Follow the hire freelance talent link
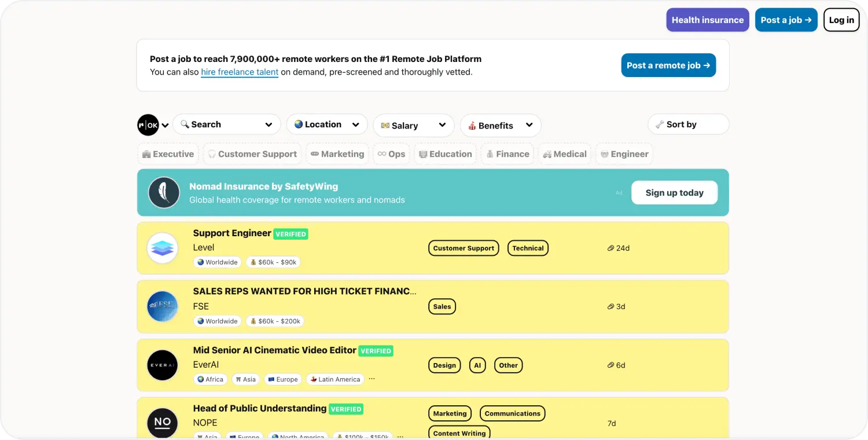 tap(240, 72)
